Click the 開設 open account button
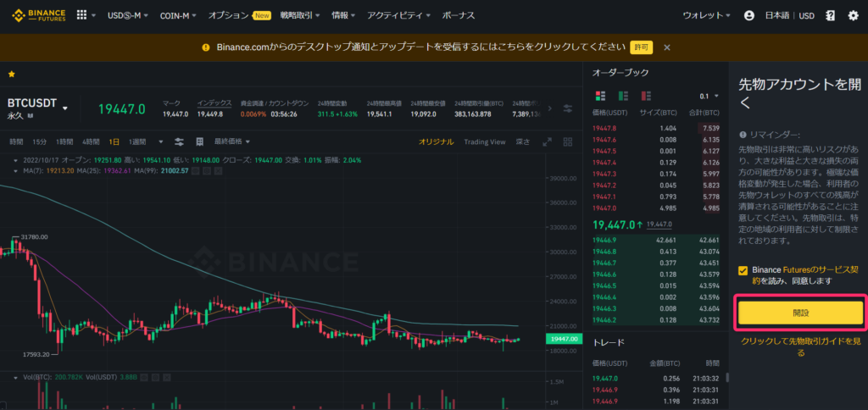This screenshot has width=868, height=410. (800, 313)
